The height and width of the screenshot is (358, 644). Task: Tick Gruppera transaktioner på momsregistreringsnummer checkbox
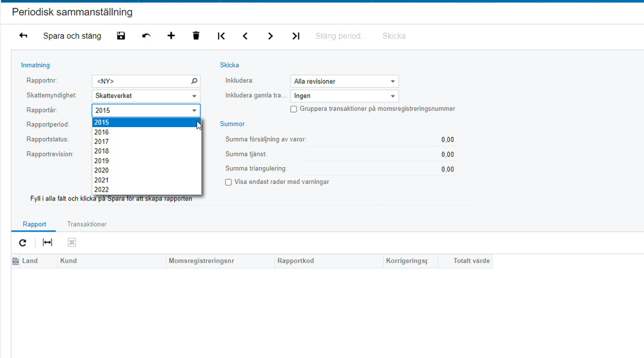click(294, 109)
